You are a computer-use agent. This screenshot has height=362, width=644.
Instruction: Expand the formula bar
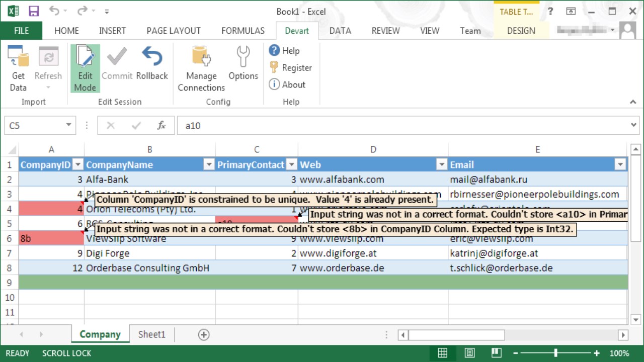(x=634, y=126)
